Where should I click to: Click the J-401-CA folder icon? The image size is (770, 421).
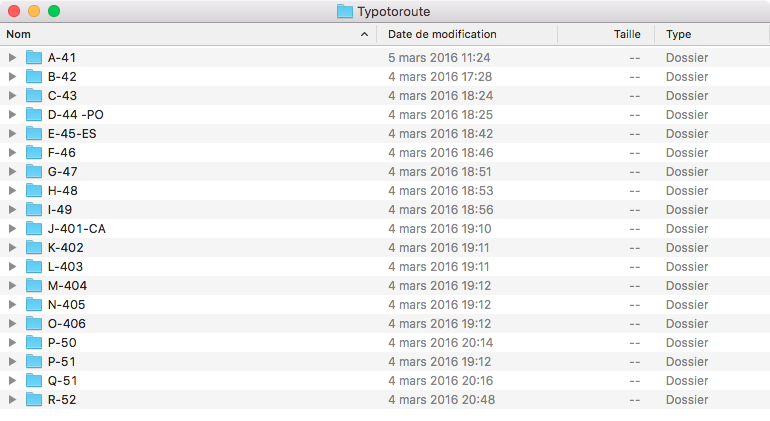(x=34, y=228)
